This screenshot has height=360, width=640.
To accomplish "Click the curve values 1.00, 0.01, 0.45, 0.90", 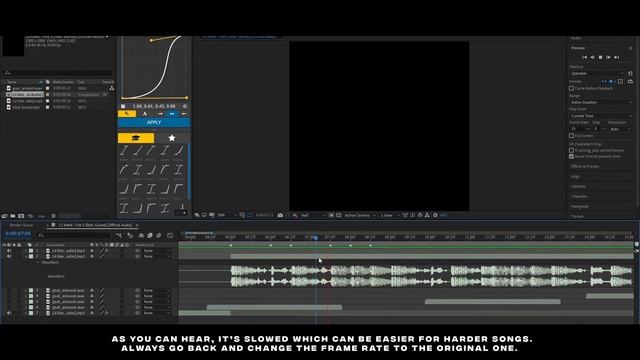I will [154, 106].
